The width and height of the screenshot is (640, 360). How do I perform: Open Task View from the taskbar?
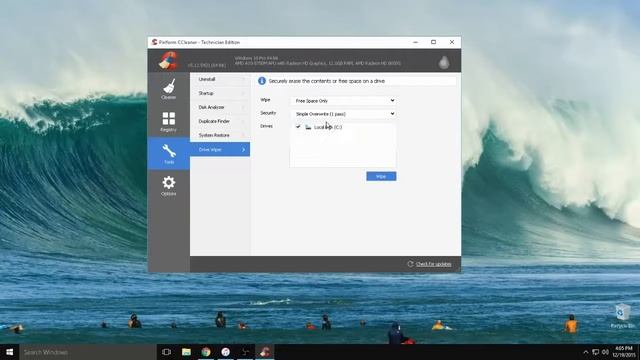(x=166, y=352)
